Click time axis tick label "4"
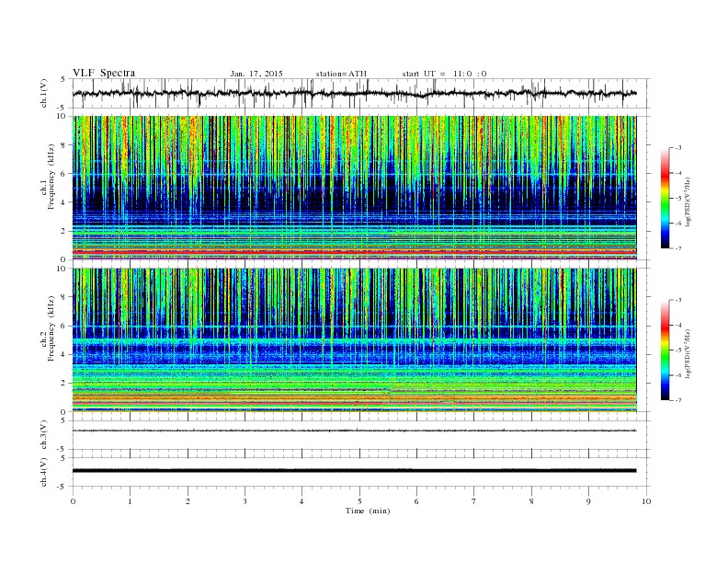The image size is (728, 563). pos(301,501)
